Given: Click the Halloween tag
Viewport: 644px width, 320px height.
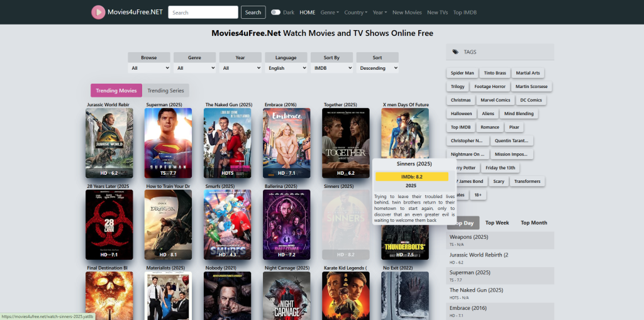Looking at the screenshot, I should pos(462,114).
